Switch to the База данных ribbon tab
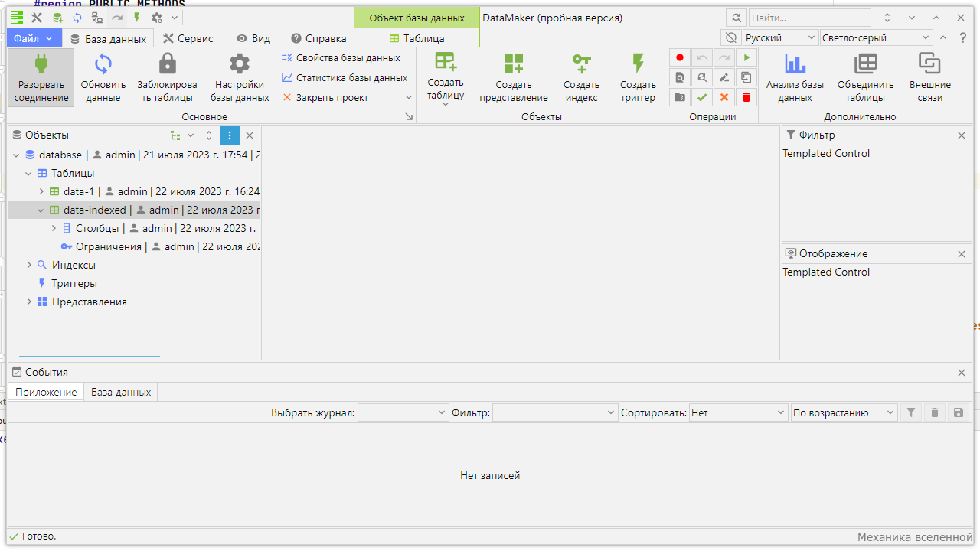980x551 pixels. coord(107,38)
